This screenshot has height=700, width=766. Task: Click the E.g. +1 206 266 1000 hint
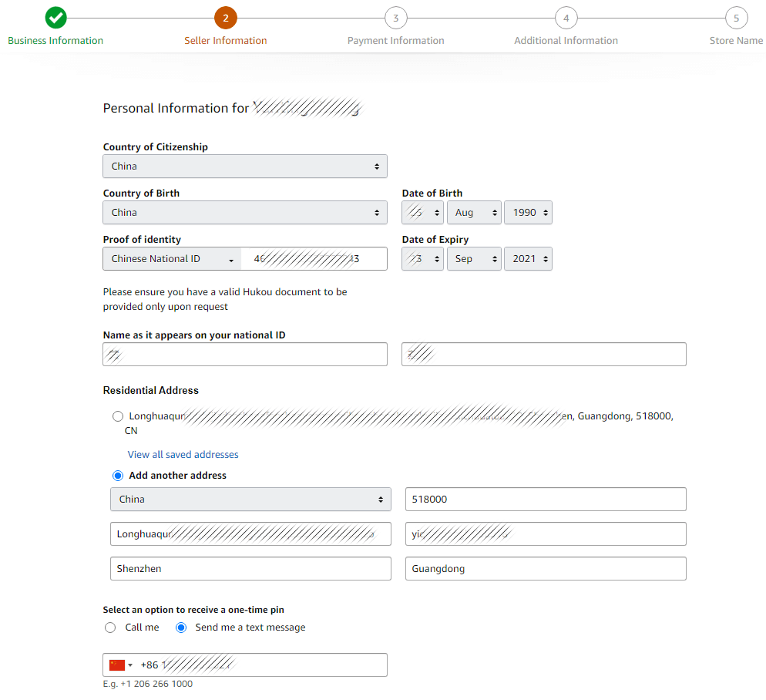147,684
